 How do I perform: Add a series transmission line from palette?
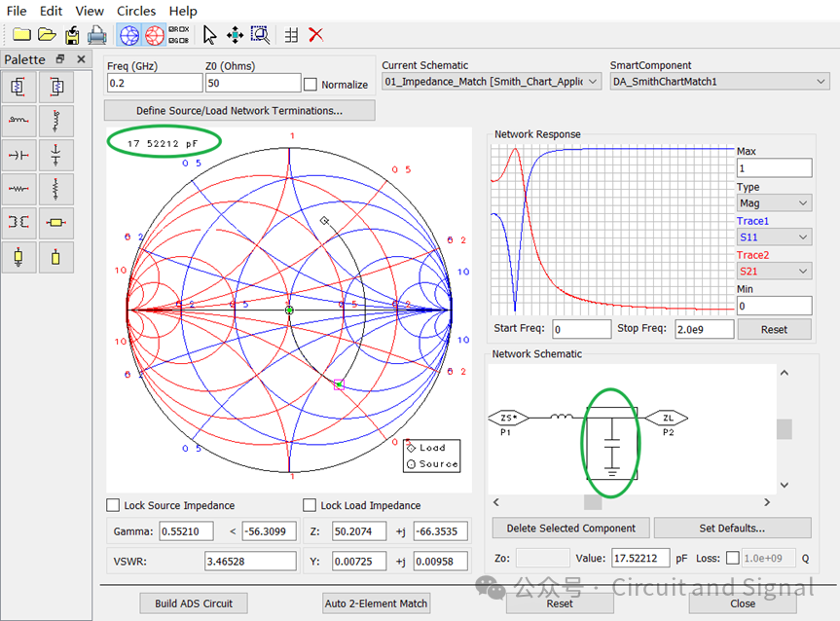pos(55,222)
